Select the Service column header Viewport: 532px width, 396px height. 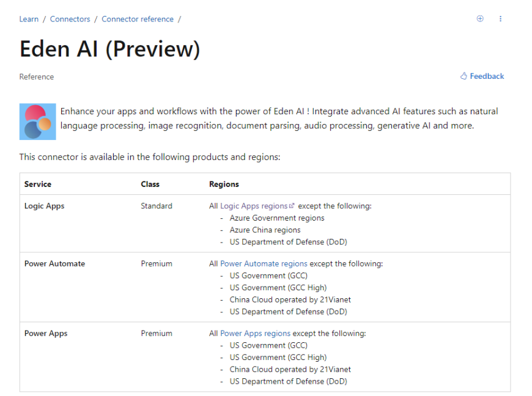coord(38,184)
